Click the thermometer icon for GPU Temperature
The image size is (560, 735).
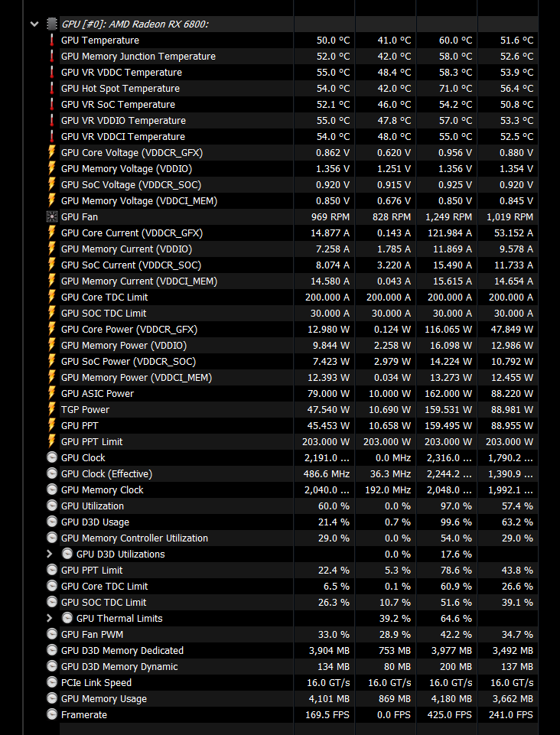[52, 41]
